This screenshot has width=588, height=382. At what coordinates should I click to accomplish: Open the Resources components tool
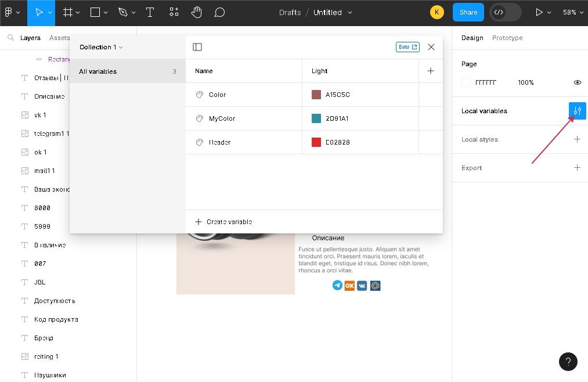point(174,12)
